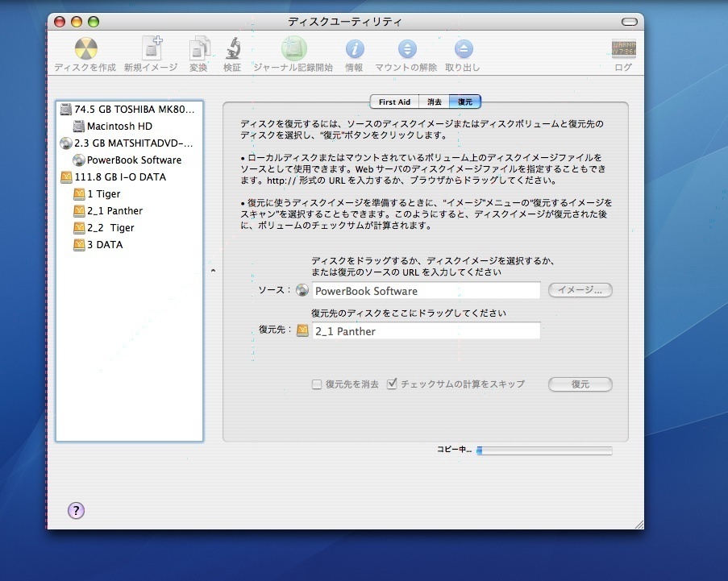Click the Eject (取り出し) toolbar icon
This screenshot has width=728, height=581.
pyautogui.click(x=463, y=48)
